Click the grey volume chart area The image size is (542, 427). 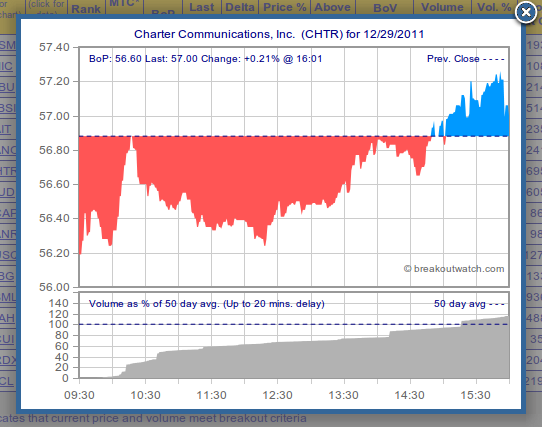(x=294, y=335)
